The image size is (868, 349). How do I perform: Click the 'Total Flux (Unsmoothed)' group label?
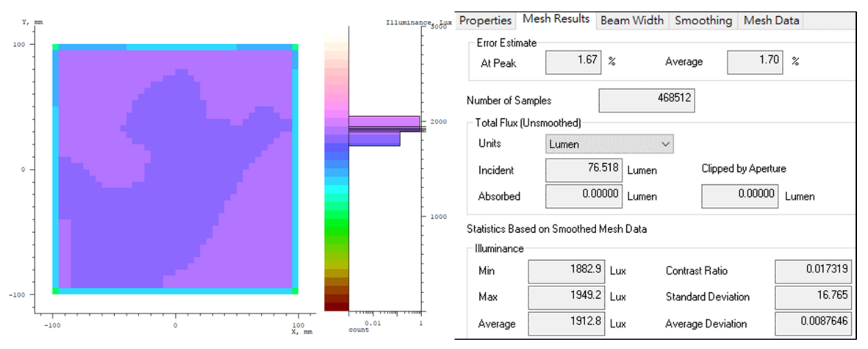coord(528,123)
